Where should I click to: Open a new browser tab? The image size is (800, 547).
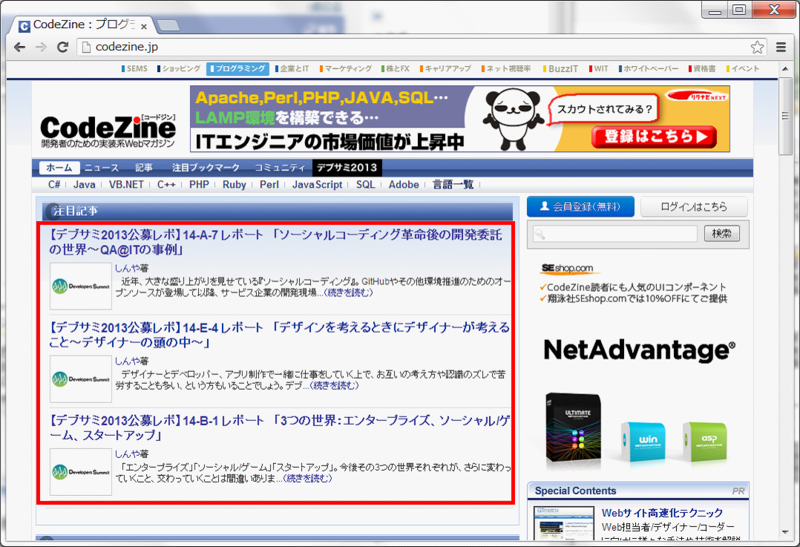[168, 25]
